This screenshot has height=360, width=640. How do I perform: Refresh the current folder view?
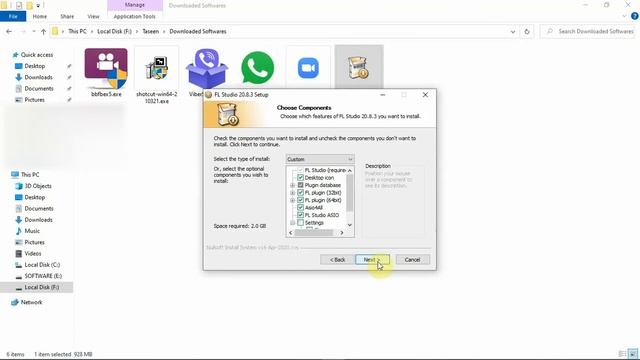[x=527, y=31]
